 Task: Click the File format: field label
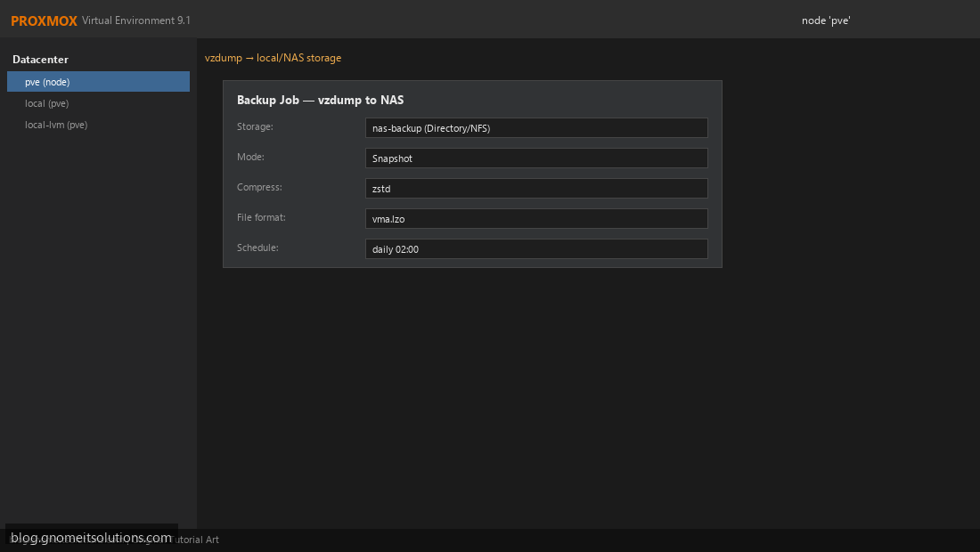click(261, 217)
